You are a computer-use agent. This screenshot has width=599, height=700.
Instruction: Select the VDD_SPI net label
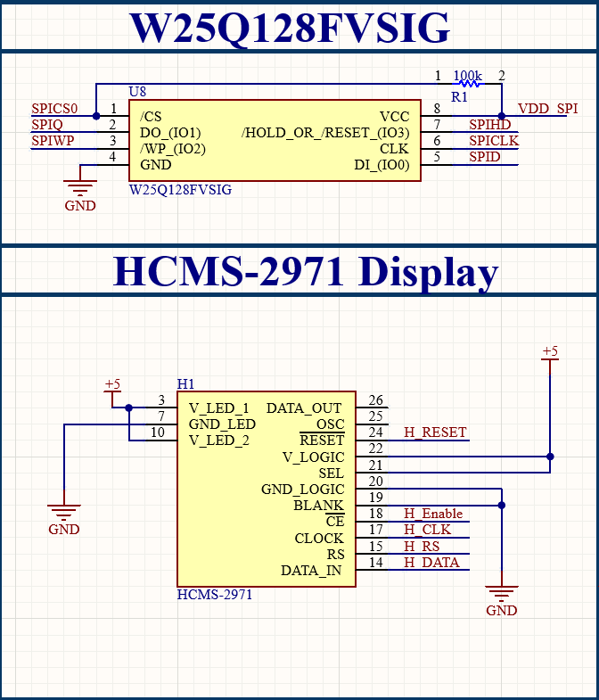click(x=547, y=109)
